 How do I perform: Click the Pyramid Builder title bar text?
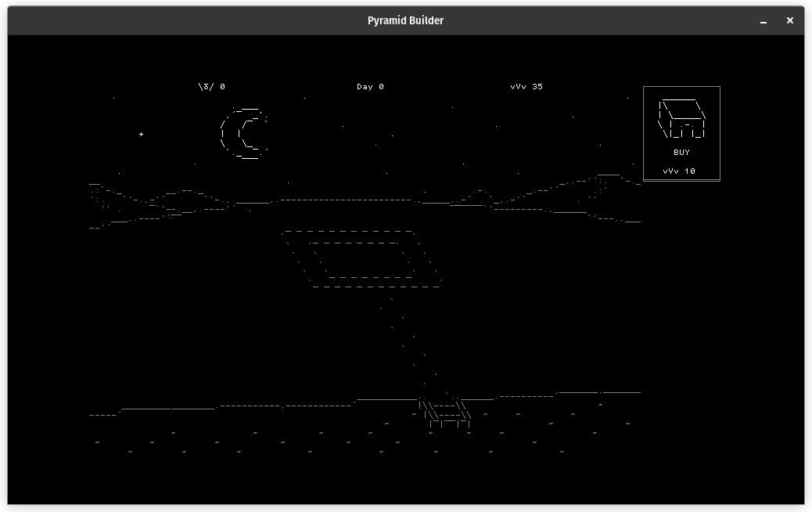point(405,20)
